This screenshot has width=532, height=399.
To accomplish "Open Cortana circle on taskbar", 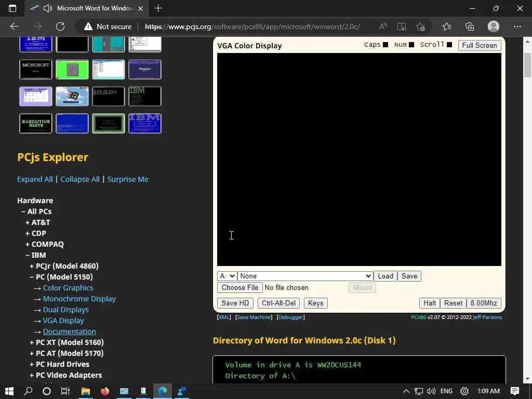I will click(47, 391).
